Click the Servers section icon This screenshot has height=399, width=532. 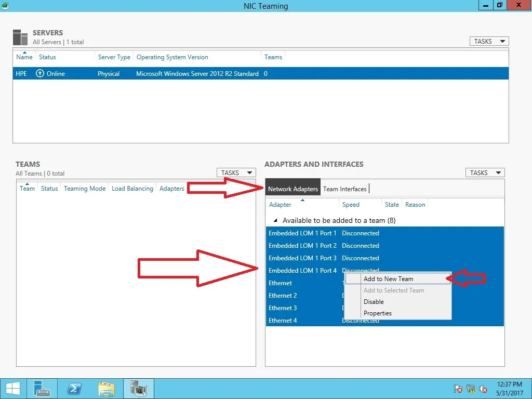coord(20,37)
